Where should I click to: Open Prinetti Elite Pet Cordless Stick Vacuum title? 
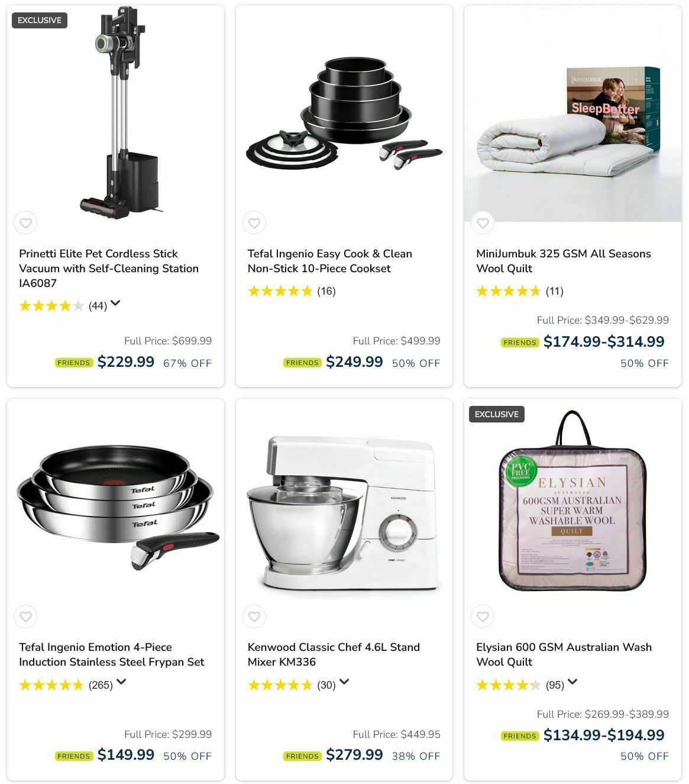(x=109, y=268)
